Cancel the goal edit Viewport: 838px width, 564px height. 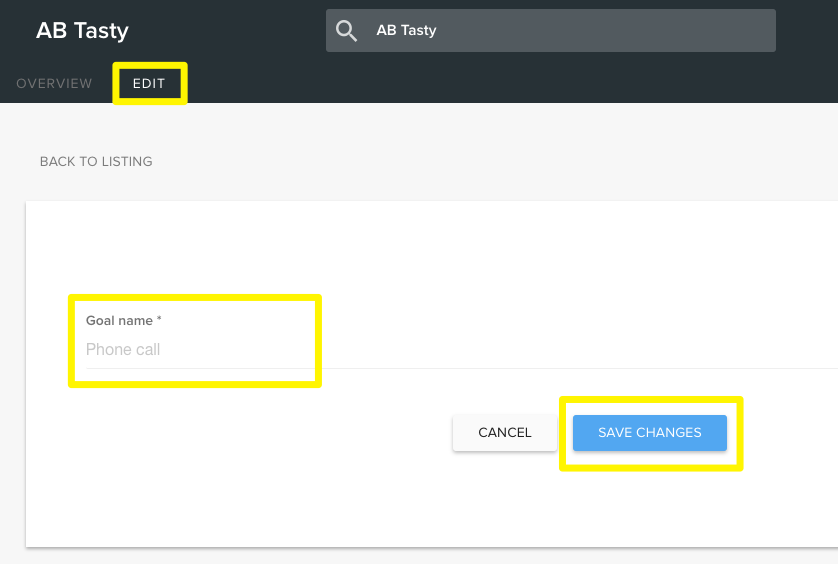[x=505, y=432]
